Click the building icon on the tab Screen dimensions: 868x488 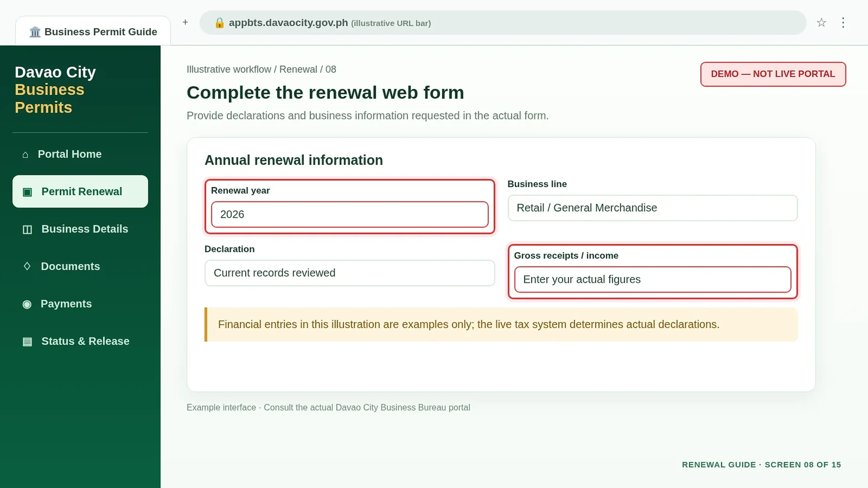[x=35, y=32]
